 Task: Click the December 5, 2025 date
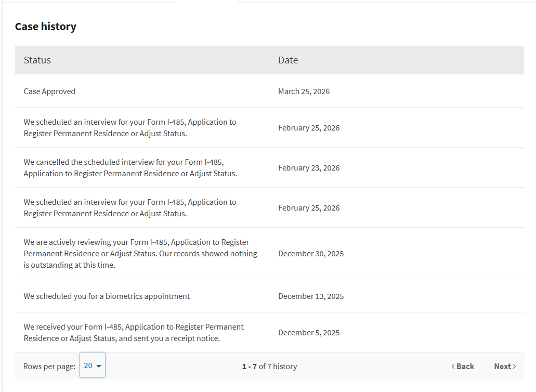click(x=309, y=333)
